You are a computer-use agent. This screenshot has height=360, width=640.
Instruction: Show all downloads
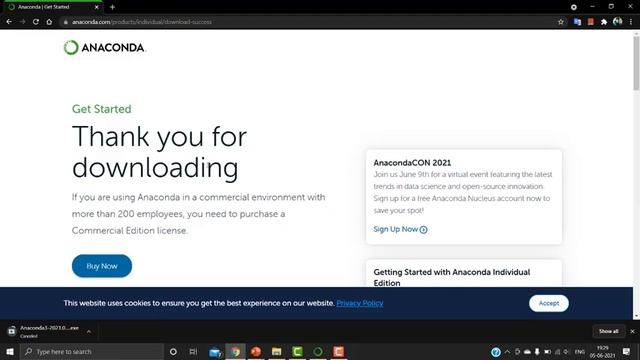click(609, 331)
